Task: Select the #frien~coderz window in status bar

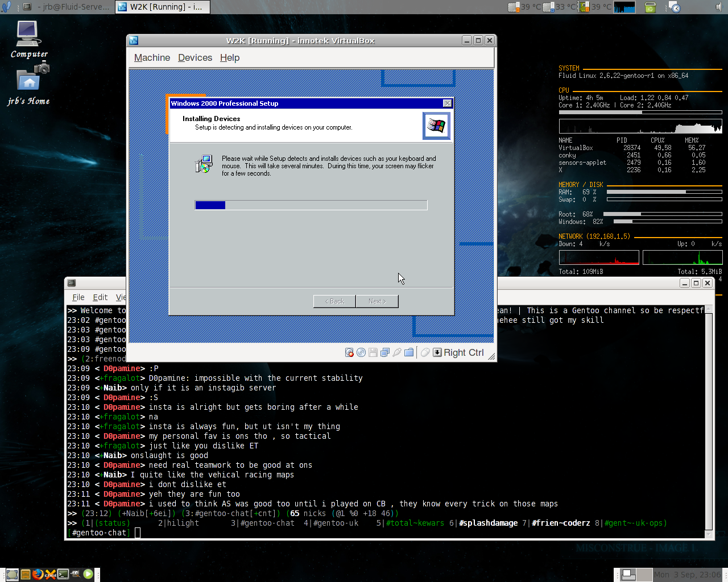Action: 561,523
